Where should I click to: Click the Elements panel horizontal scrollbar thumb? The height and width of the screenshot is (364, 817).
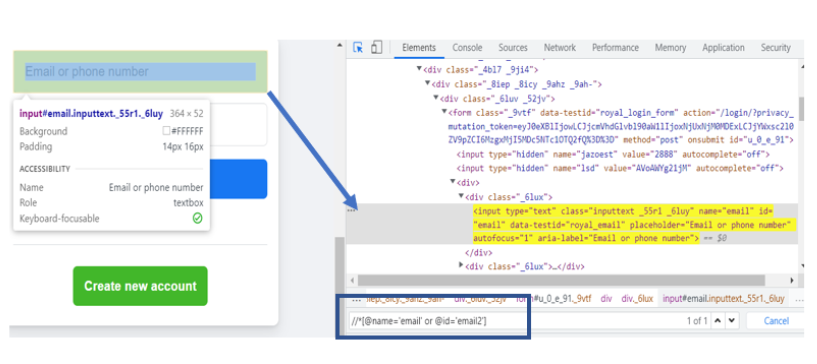pos(561,280)
